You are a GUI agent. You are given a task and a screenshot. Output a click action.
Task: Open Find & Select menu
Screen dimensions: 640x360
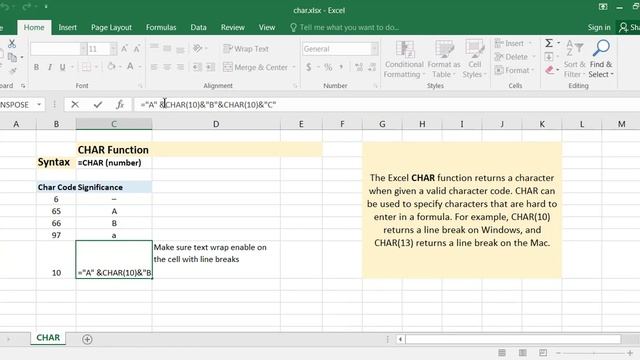601,59
